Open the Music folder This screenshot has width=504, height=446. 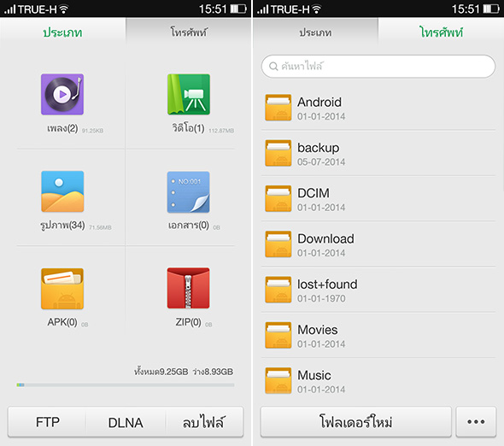pos(378,381)
